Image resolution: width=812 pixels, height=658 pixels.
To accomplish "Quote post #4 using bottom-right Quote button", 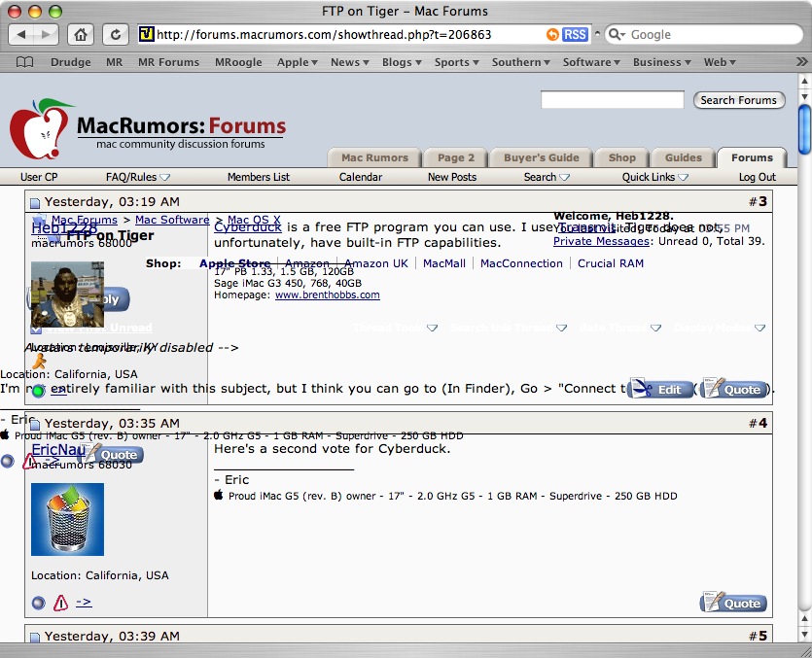I will coord(733,603).
